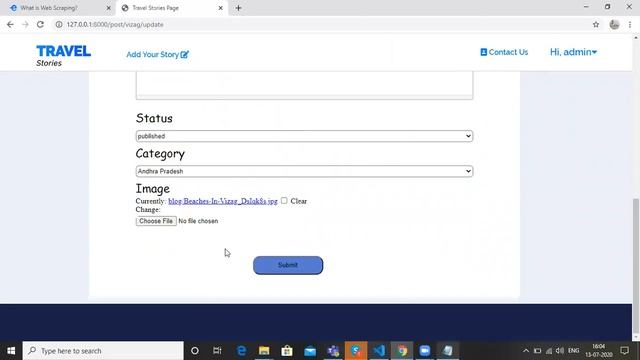Reload the current page
The width and height of the screenshot is (640, 360).
pyautogui.click(x=40, y=24)
